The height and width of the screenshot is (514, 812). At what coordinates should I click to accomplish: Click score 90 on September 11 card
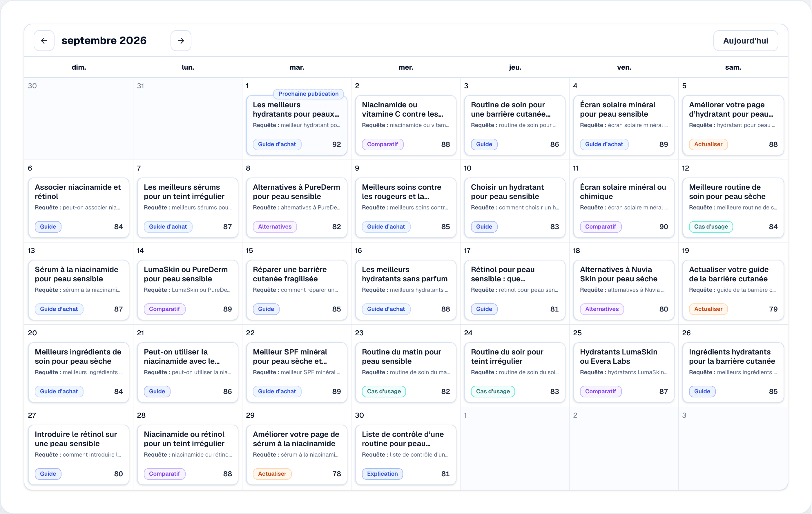(663, 227)
